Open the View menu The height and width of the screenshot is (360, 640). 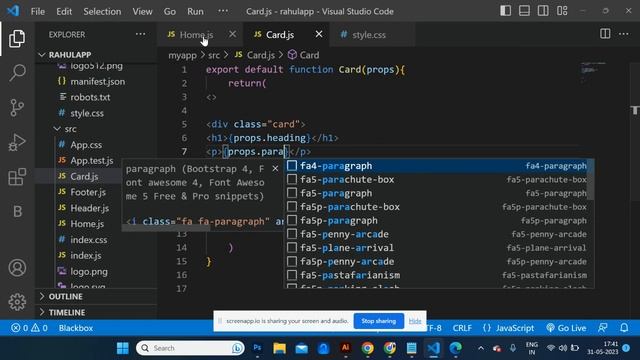coord(142,11)
